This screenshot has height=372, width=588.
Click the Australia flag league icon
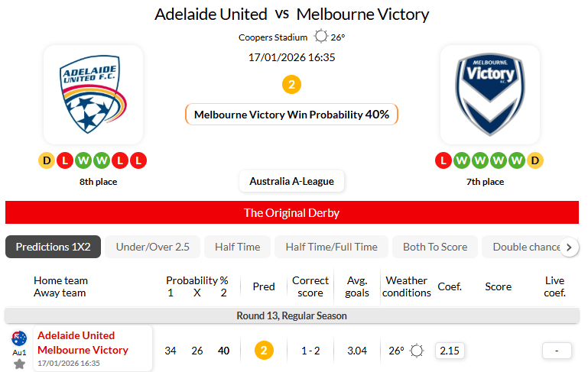(x=19, y=338)
